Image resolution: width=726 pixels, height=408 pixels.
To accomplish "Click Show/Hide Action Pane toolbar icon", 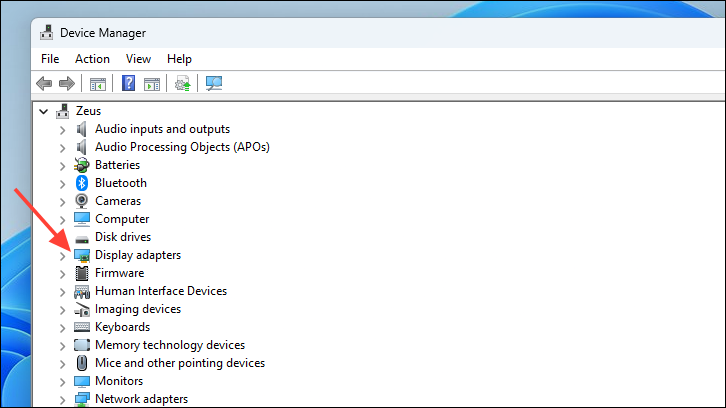I will (152, 84).
